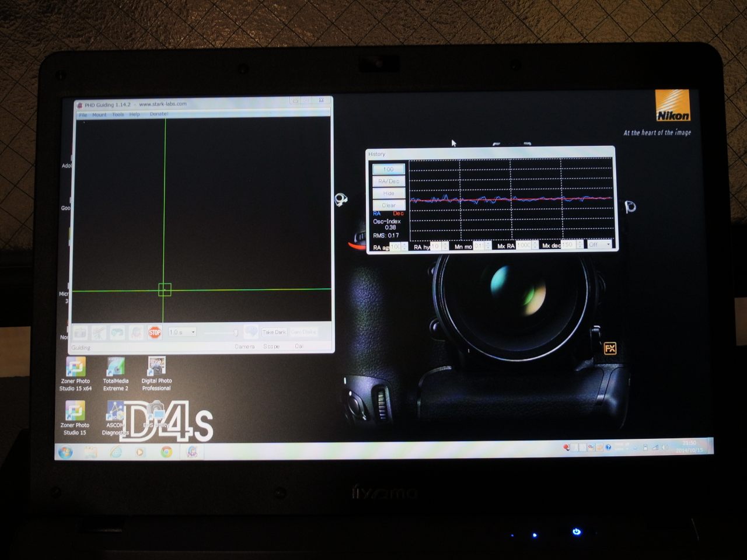Click the RA hysteresis spinner arrows
This screenshot has height=560, width=747.
[445, 246]
